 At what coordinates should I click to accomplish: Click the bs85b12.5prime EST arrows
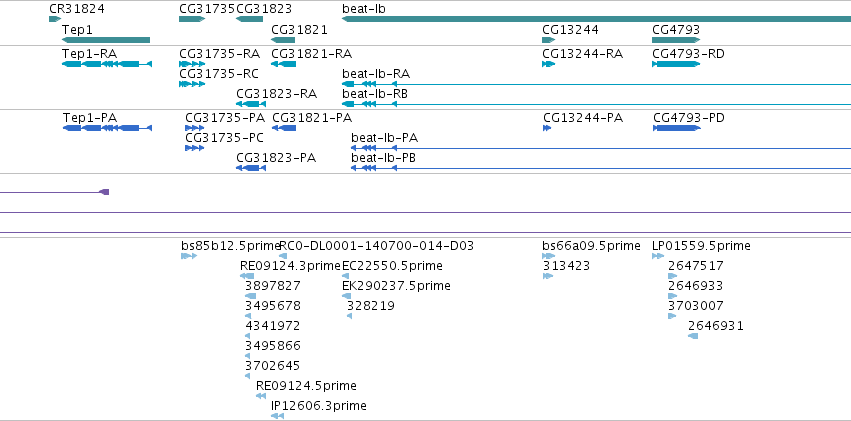189,256
